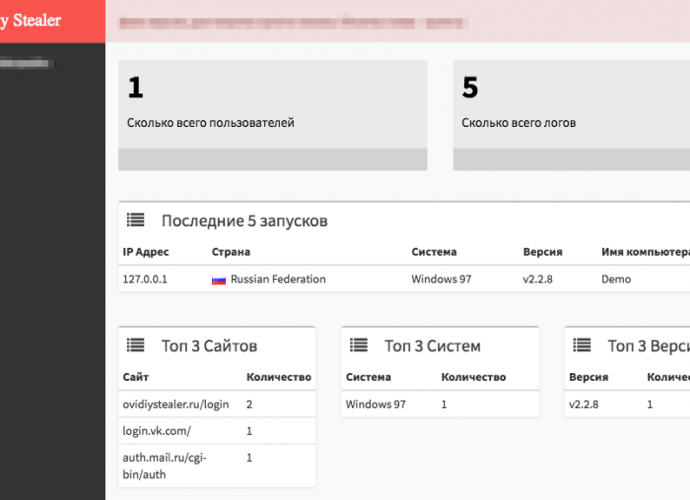This screenshot has height=500, width=690.
Task: Click the Сайт column header
Action: coord(136,377)
